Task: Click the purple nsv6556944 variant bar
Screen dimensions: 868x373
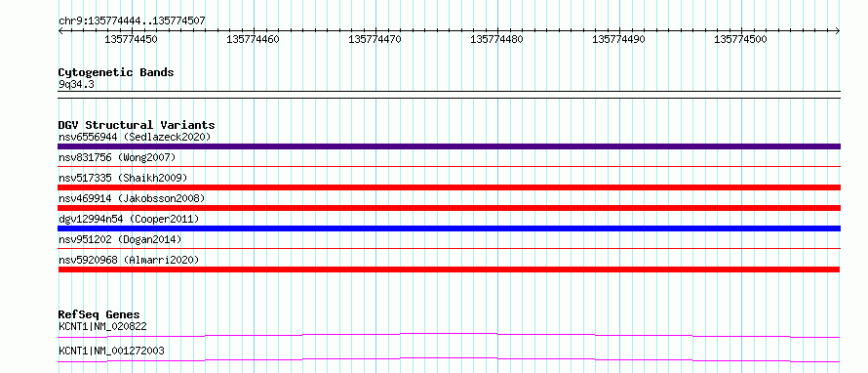Action: click(450, 146)
